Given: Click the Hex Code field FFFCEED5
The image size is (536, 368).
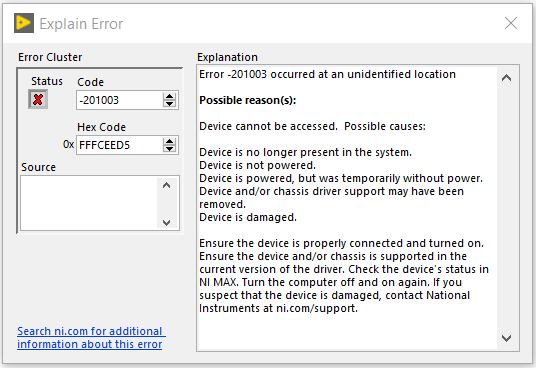Looking at the screenshot, I should [x=120, y=145].
